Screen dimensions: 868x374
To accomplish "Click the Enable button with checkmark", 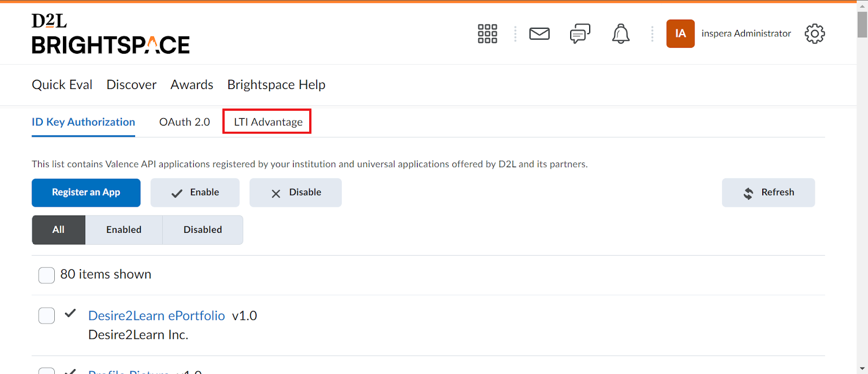I will point(195,193).
